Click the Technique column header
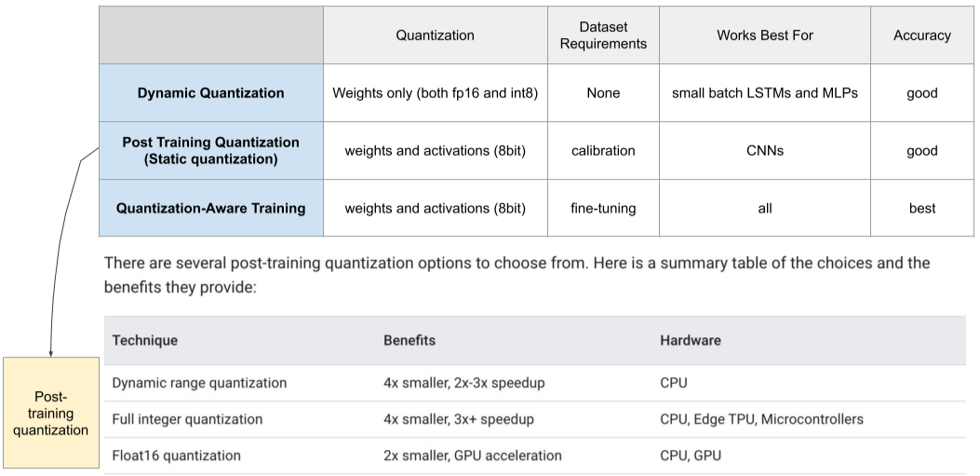 tap(144, 340)
